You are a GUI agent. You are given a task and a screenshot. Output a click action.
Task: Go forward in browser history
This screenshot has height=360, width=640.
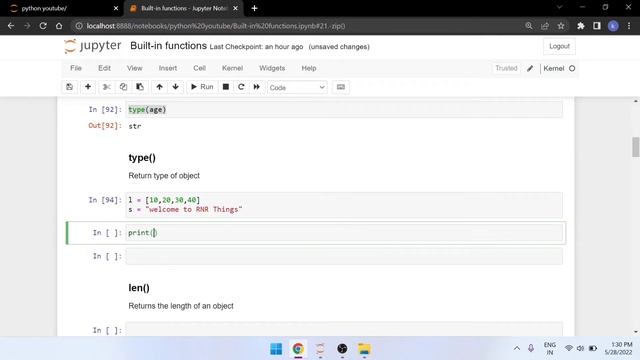(x=27, y=26)
